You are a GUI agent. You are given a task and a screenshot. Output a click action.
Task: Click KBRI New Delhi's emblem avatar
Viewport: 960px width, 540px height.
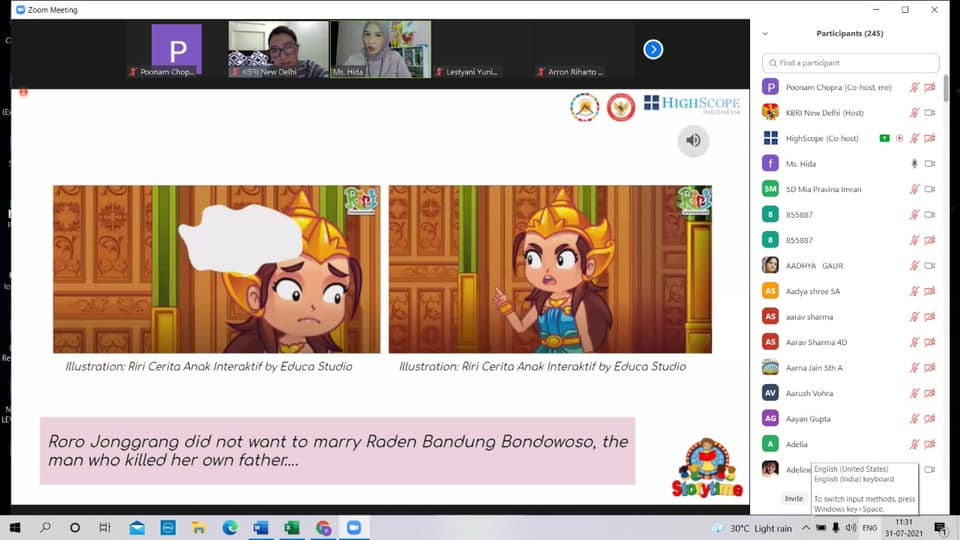pyautogui.click(x=770, y=112)
